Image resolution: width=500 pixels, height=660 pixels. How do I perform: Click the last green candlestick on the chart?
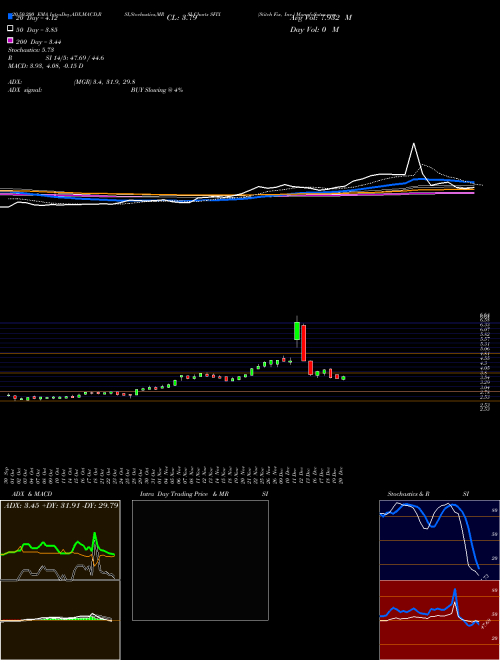point(343,378)
